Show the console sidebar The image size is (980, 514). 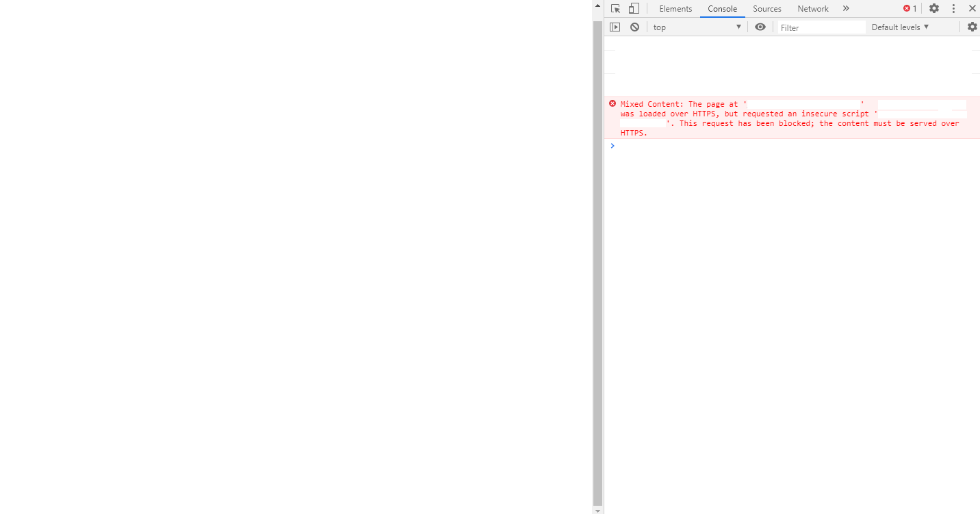tap(615, 27)
